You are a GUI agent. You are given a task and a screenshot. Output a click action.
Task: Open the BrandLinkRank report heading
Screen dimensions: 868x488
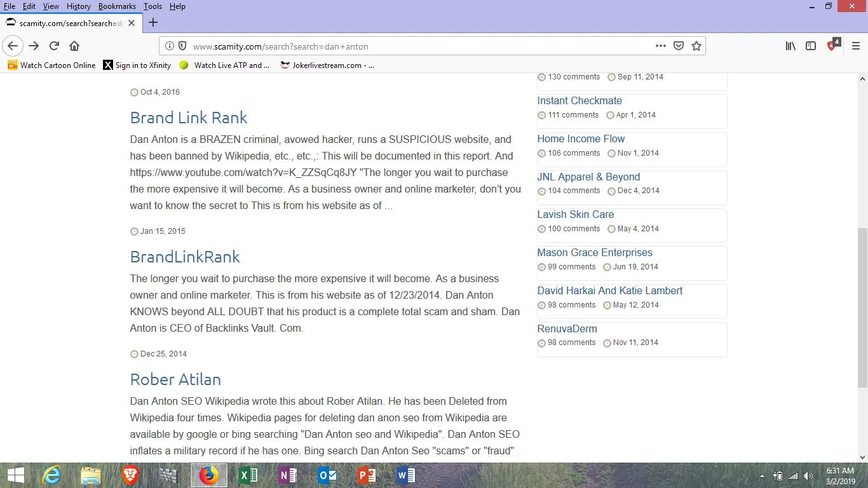pyautogui.click(x=185, y=257)
